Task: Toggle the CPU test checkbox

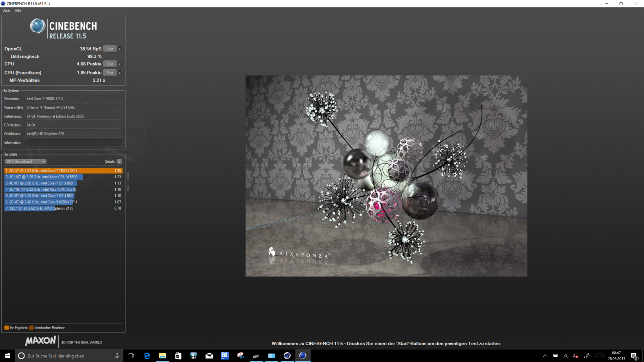Action: pyautogui.click(x=121, y=64)
